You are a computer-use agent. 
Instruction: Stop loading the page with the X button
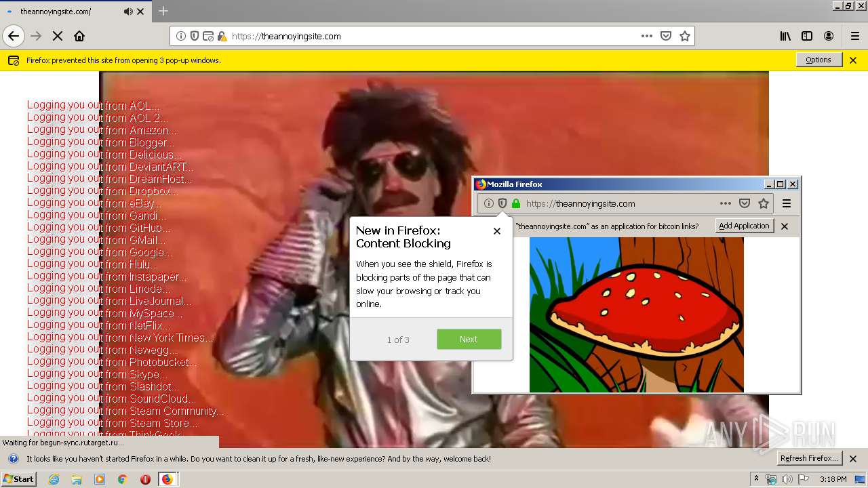click(58, 36)
